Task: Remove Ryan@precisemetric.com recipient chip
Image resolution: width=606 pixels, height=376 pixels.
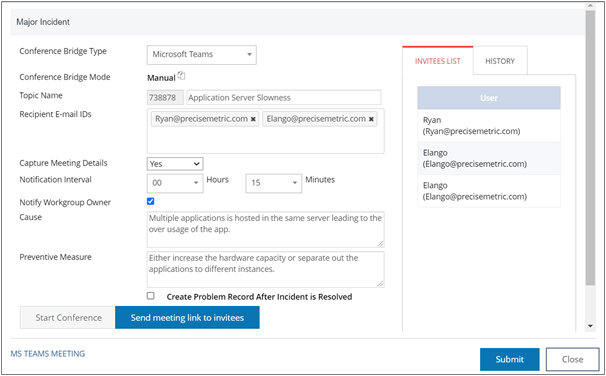Action: pyautogui.click(x=253, y=119)
